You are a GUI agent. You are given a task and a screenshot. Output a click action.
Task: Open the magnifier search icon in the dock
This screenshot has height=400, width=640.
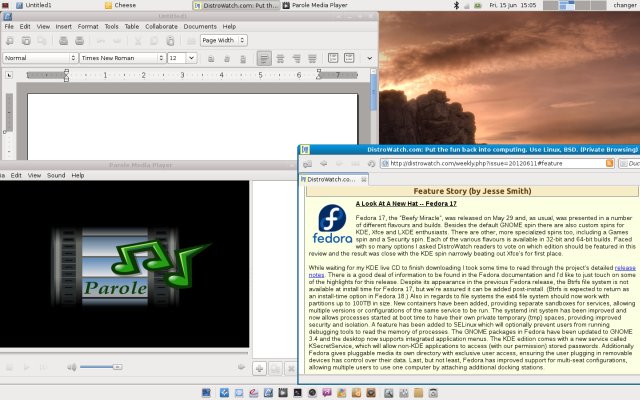point(389,393)
